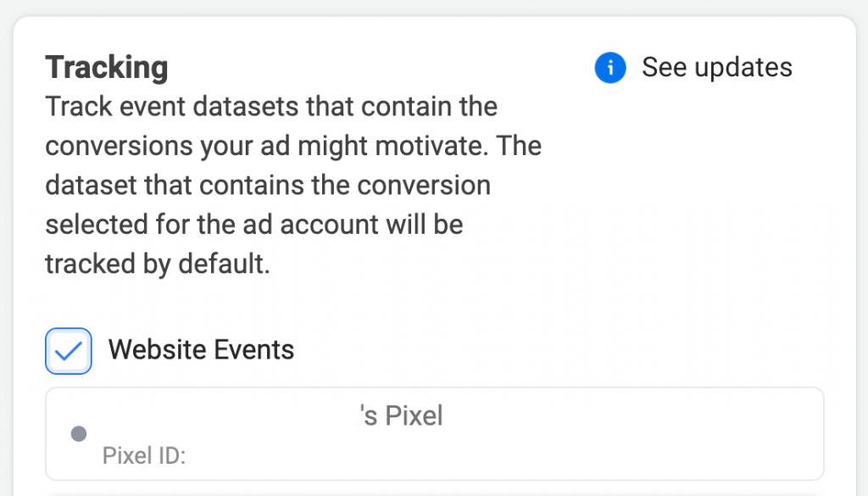Click the hidden name before 's Pixel
This screenshot has height=496, width=868.
[230, 415]
